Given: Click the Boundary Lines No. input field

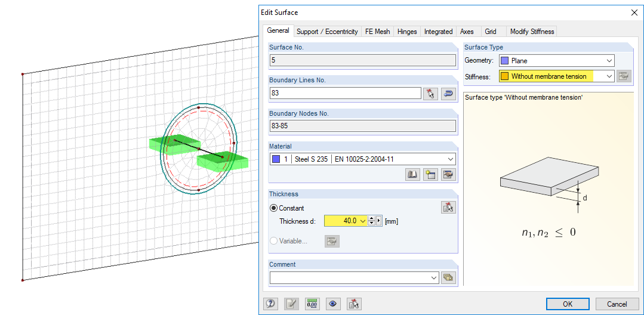Looking at the screenshot, I should [x=345, y=93].
